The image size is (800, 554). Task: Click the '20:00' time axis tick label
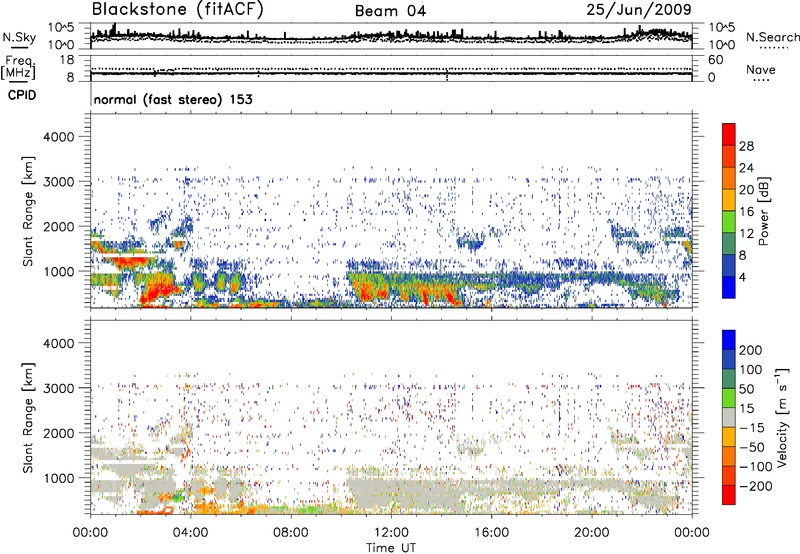pyautogui.click(x=591, y=533)
